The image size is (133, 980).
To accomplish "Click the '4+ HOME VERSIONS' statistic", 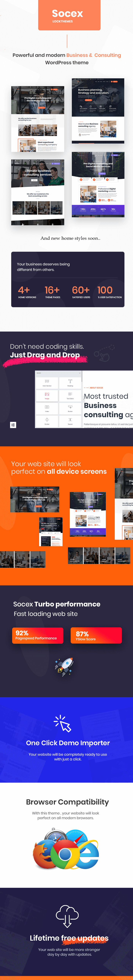I will (x=27, y=292).
